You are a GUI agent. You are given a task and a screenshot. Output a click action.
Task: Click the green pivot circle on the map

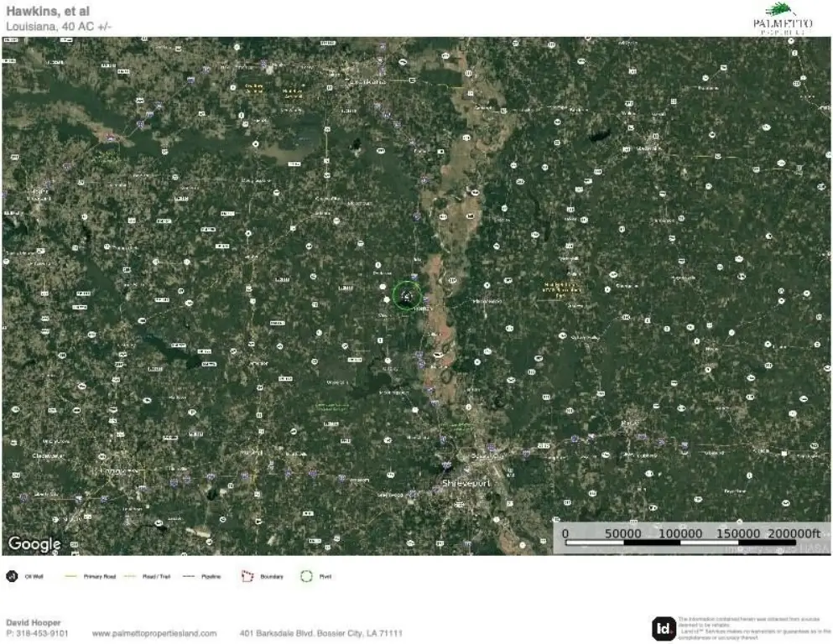[x=407, y=294]
